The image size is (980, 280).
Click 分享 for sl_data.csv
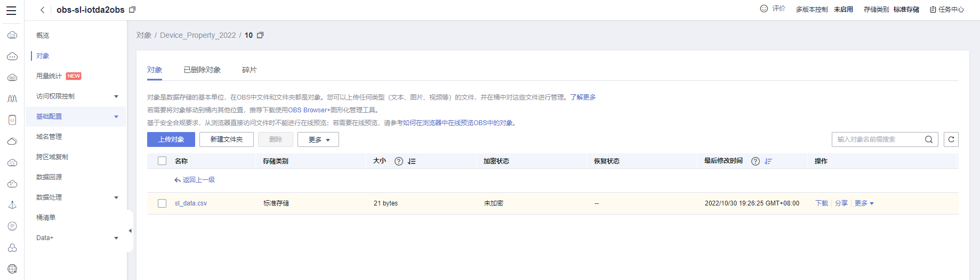(841, 203)
